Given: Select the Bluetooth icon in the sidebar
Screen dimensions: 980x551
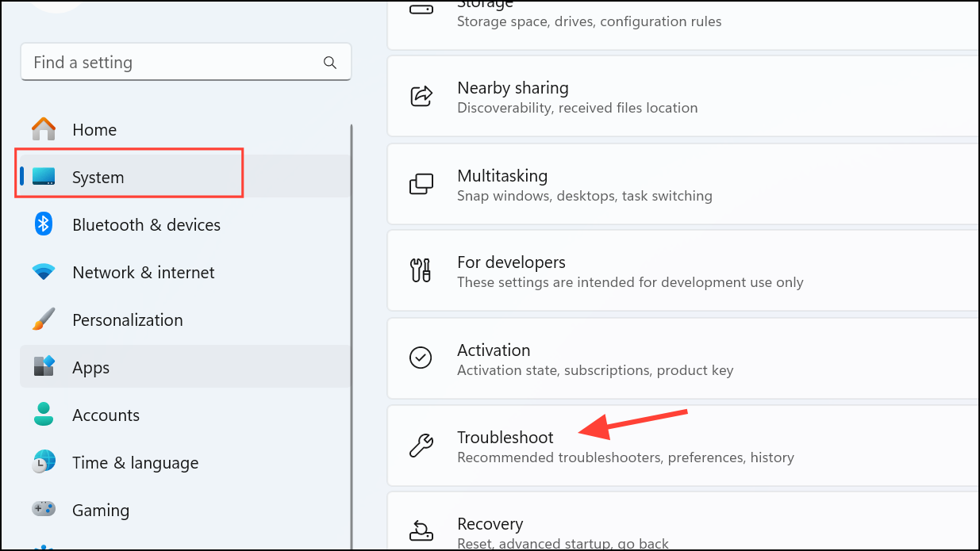Looking at the screenshot, I should pos(43,224).
